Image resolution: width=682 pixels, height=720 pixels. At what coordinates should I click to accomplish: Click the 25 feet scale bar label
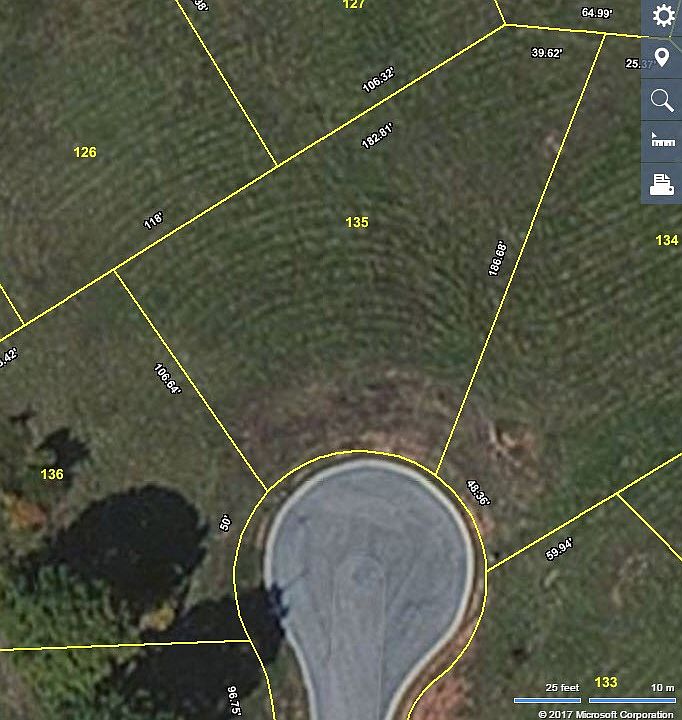(562, 687)
